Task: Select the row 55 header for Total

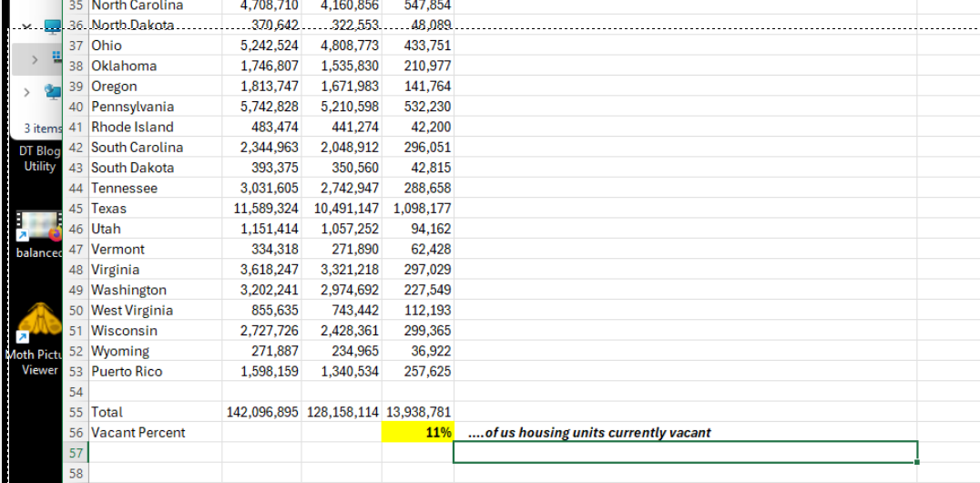Action: [x=76, y=412]
